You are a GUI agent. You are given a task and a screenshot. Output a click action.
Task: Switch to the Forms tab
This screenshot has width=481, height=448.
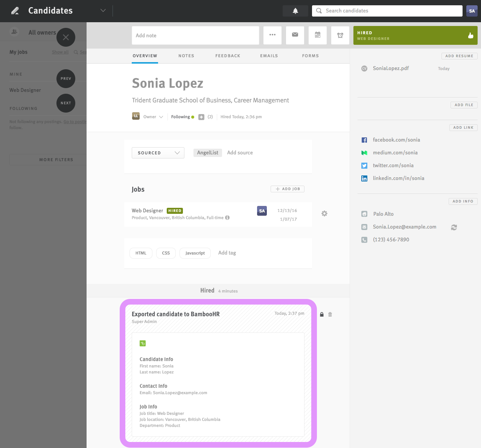pos(311,56)
